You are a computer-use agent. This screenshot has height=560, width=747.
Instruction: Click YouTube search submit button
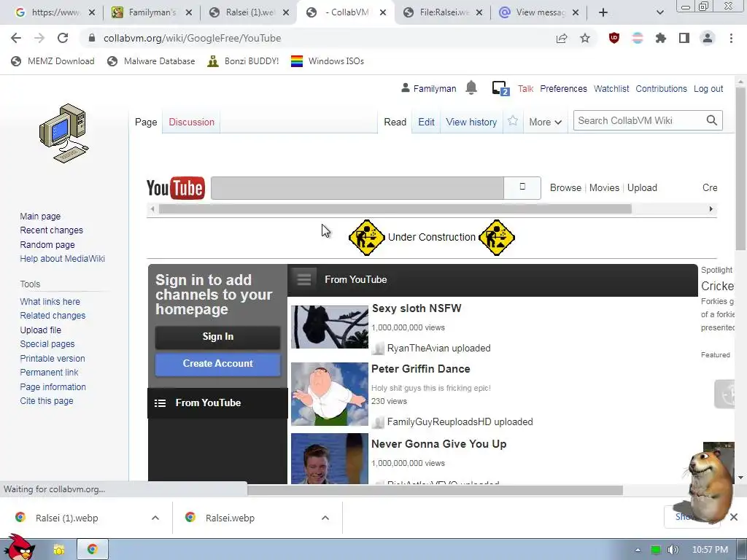(x=522, y=187)
